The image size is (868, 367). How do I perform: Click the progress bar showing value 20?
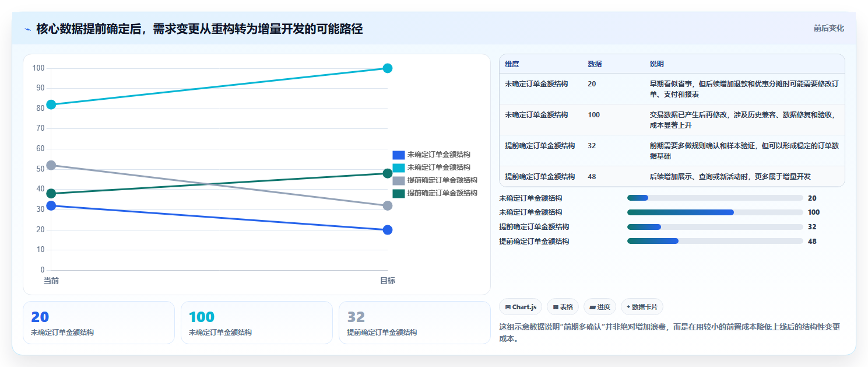(x=715, y=198)
